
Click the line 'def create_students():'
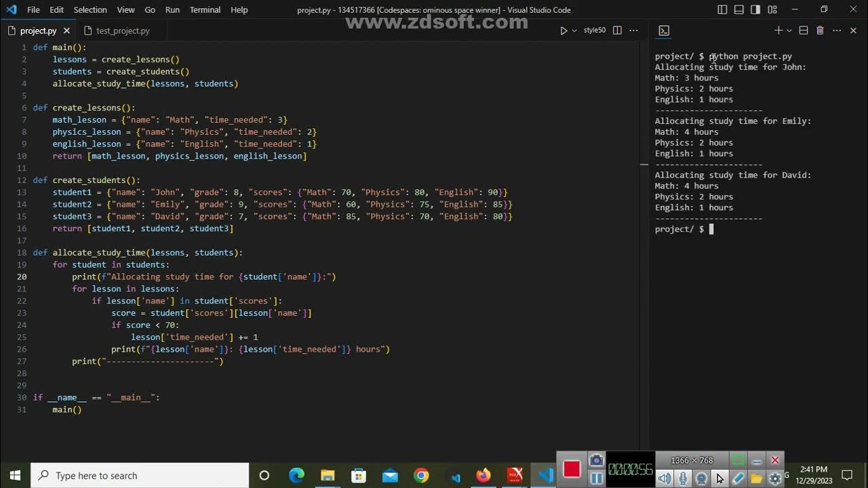coord(87,180)
